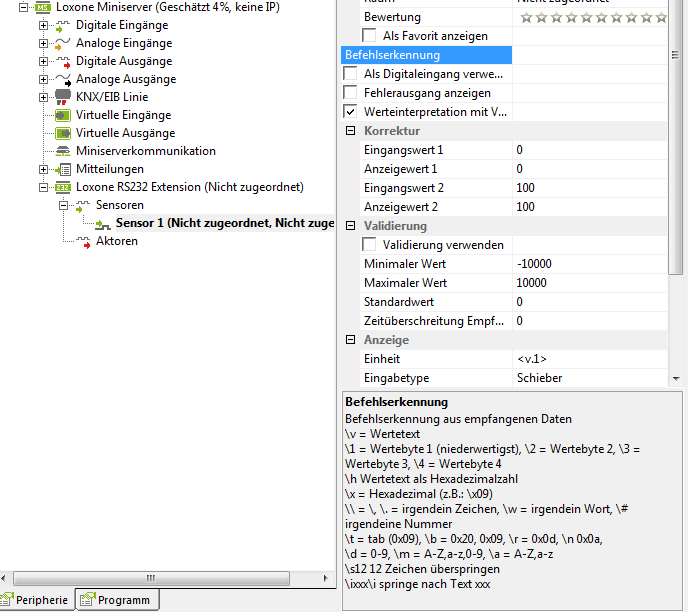
Task: Collapse the Loxone Miniserver tree node
Action: (23, 7)
